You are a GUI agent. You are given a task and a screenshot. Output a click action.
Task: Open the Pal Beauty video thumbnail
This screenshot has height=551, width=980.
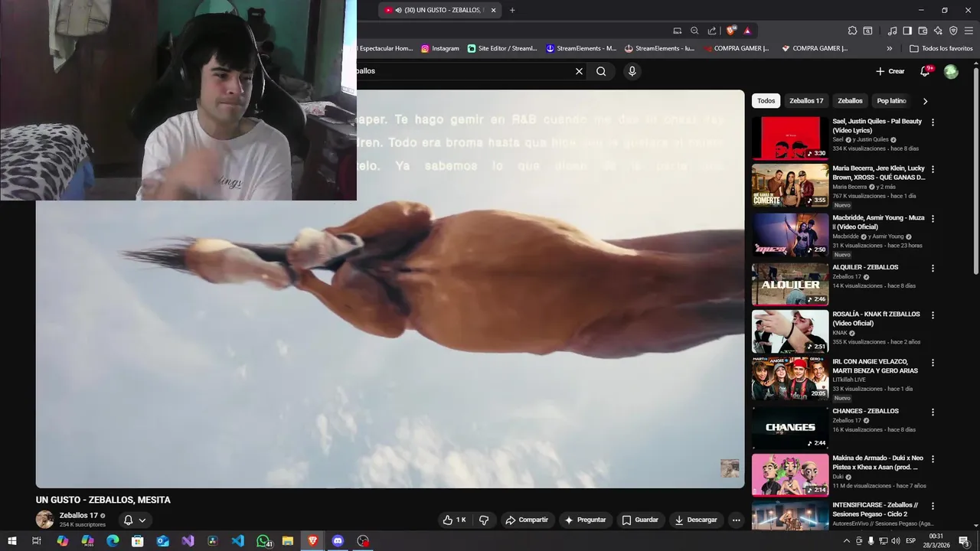tap(790, 138)
